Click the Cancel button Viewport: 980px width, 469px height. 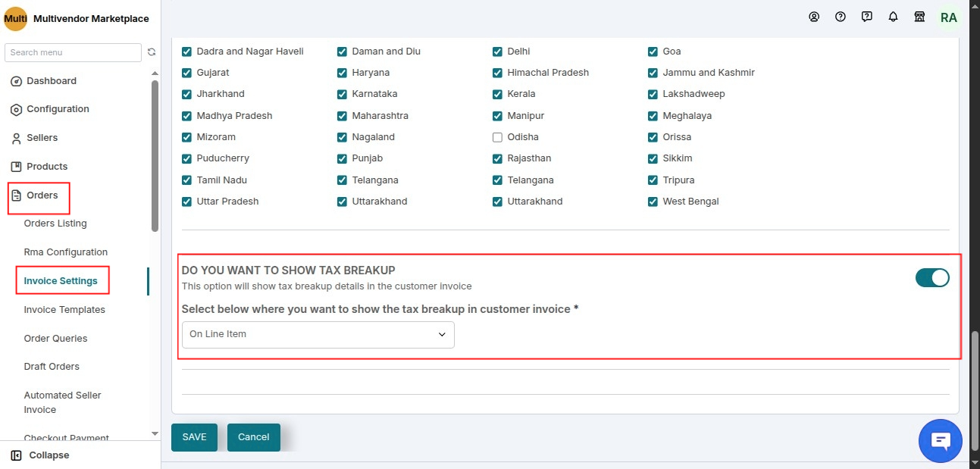[x=254, y=437]
